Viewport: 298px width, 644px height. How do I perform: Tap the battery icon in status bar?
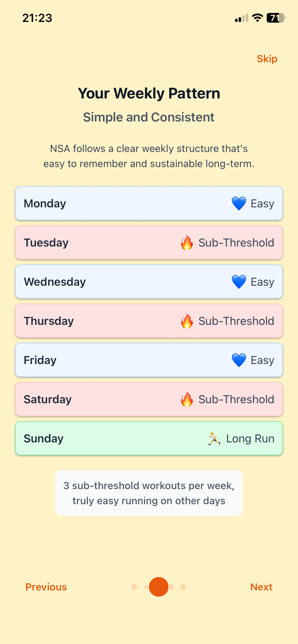click(x=275, y=18)
